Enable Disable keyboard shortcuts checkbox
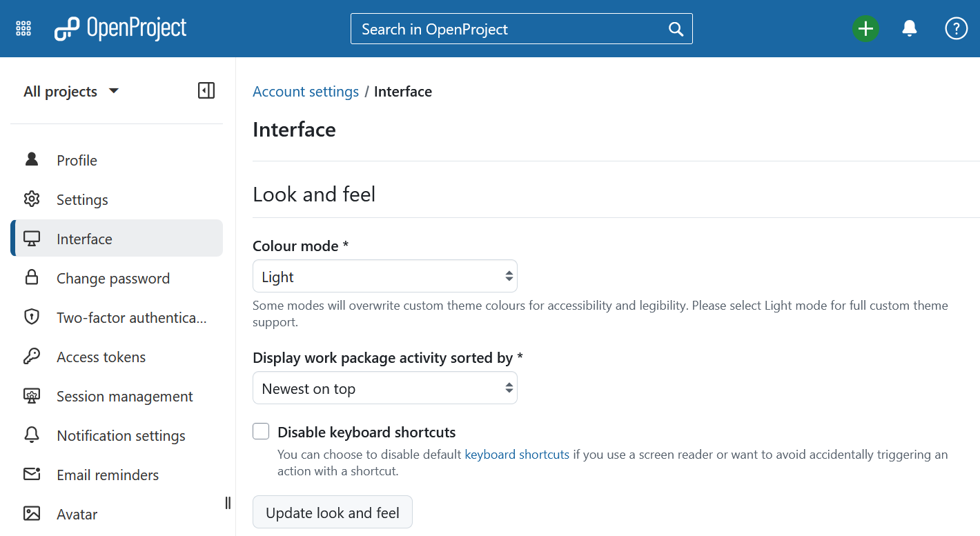 (x=261, y=432)
